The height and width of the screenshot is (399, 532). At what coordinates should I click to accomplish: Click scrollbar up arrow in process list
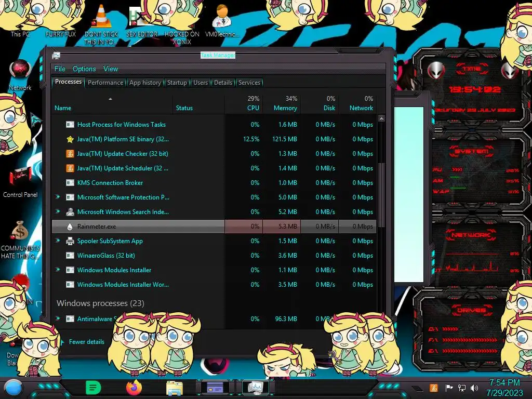(381, 118)
